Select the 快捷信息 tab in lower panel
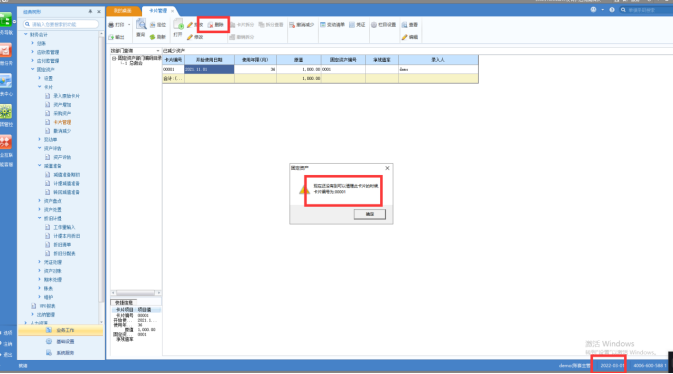 point(124,303)
